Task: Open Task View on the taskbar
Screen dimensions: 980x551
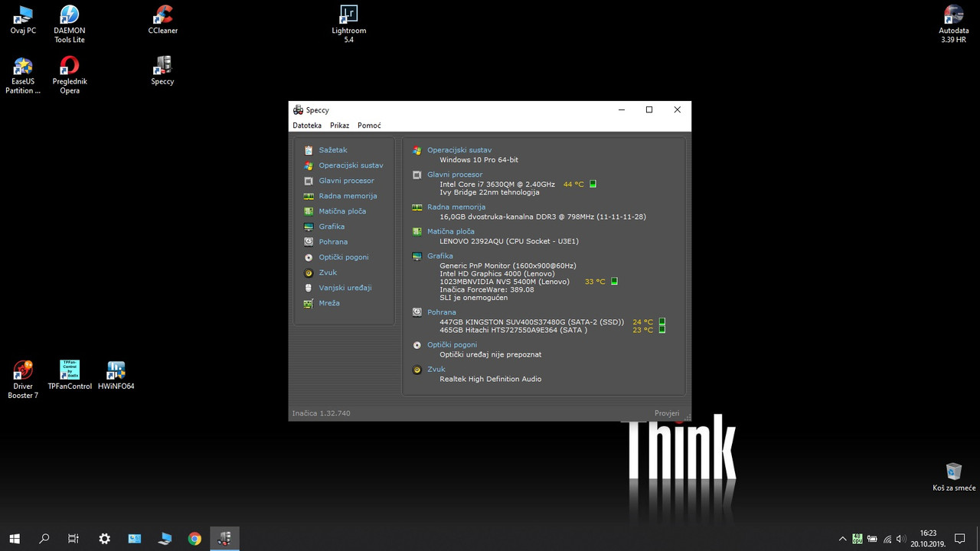Action: 73,539
